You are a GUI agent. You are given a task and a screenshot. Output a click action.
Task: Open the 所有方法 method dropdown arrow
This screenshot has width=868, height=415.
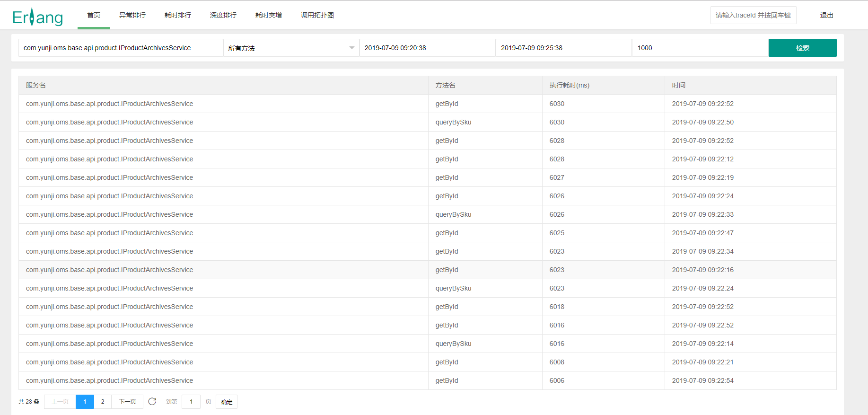(351, 48)
